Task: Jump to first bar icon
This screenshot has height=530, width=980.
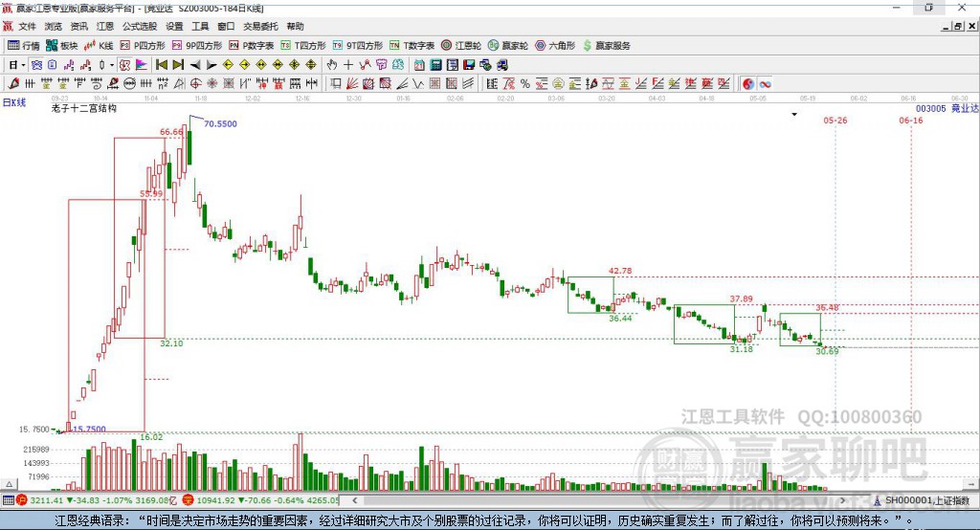Action: 161,65
